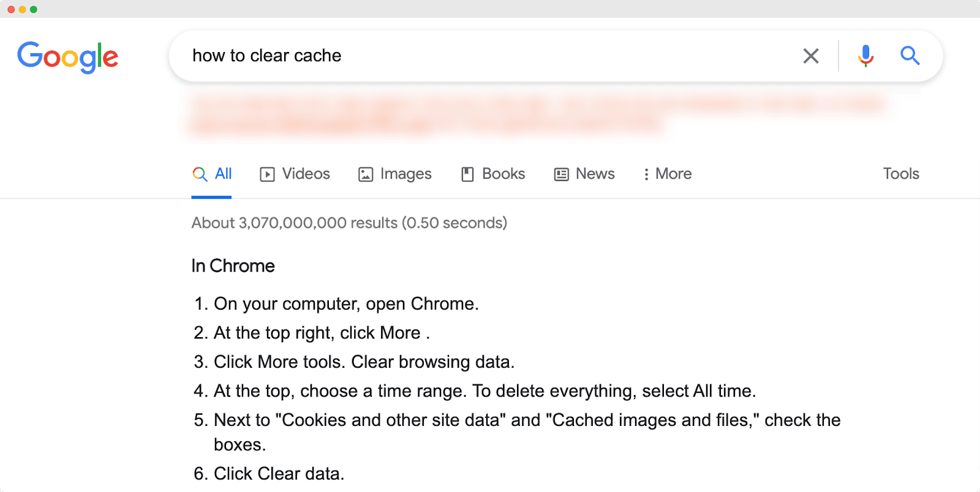The height and width of the screenshot is (492, 980).
Task: Click inside the search input field
Action: (x=429, y=56)
